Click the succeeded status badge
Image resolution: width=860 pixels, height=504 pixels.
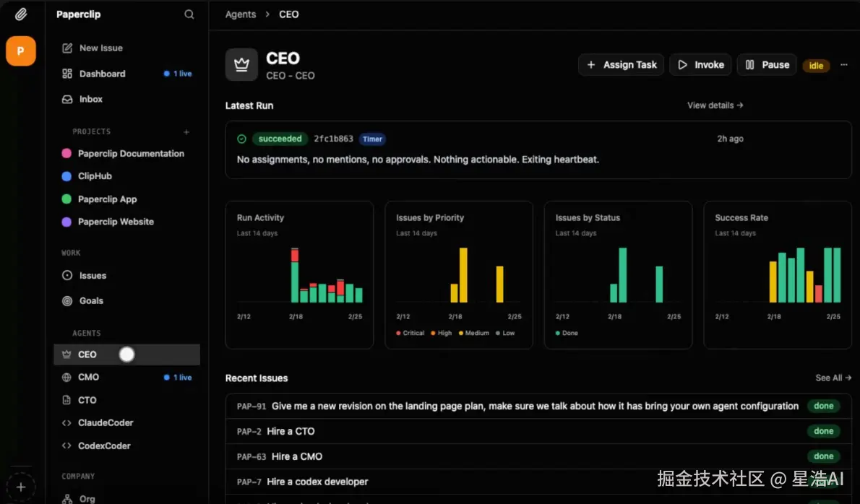coord(280,139)
